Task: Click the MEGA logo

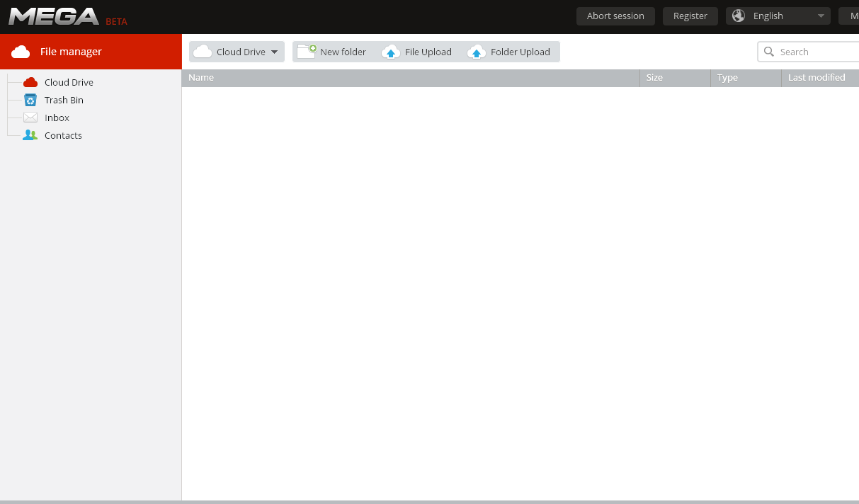Action: pyautogui.click(x=54, y=16)
